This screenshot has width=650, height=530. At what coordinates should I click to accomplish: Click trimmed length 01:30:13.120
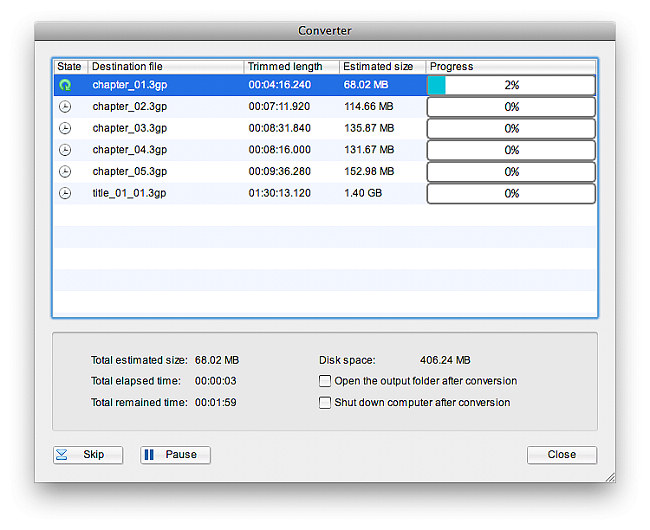280,193
